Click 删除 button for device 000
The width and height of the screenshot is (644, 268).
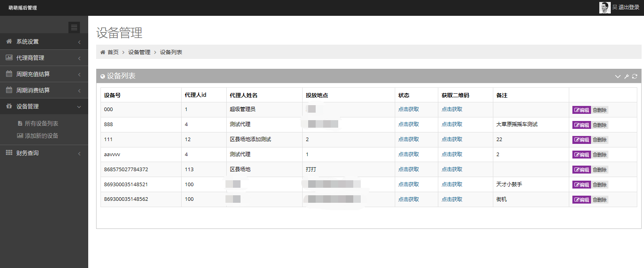tap(600, 110)
